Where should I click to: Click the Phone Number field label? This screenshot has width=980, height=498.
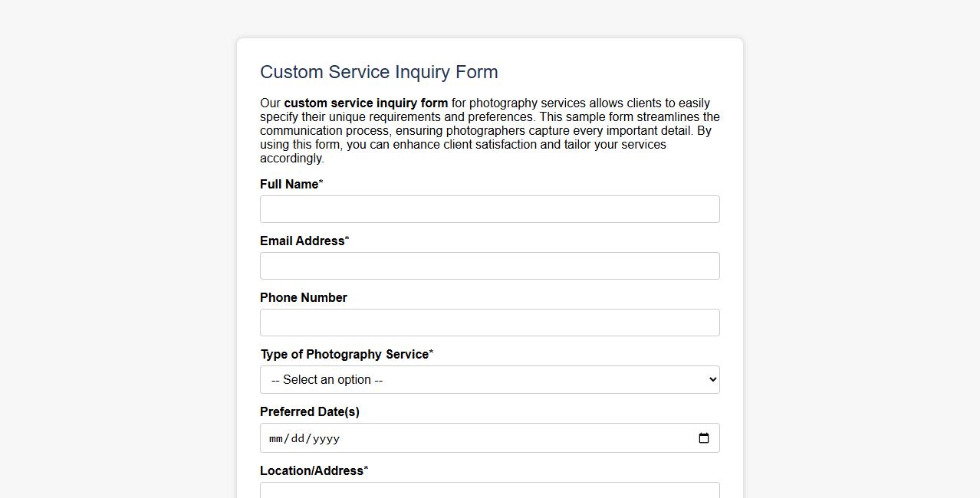tap(303, 297)
